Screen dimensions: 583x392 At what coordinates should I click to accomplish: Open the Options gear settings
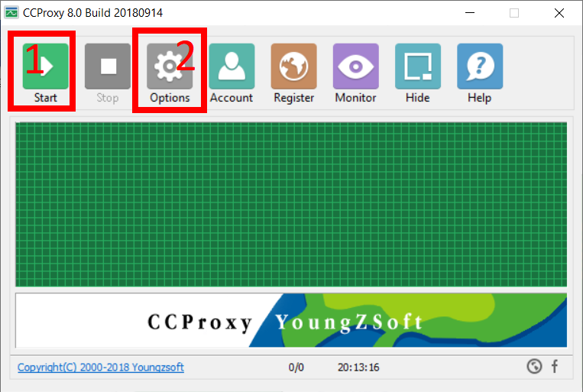(170, 73)
